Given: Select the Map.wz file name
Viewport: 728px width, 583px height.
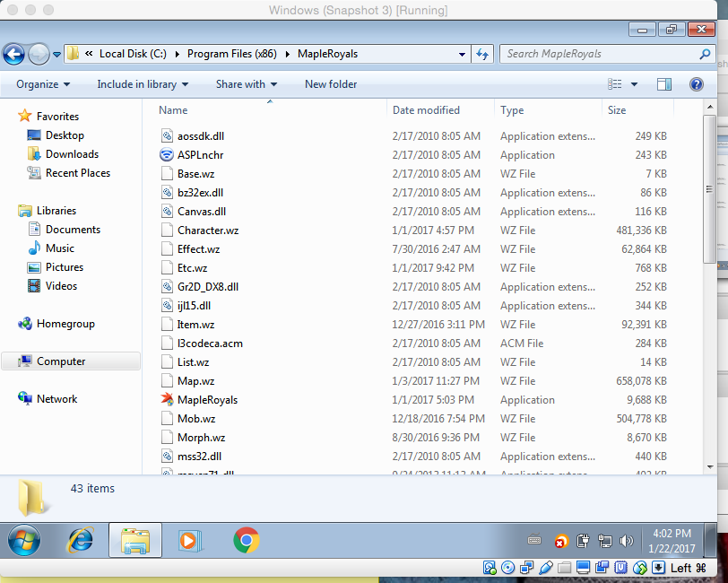Looking at the screenshot, I should [x=196, y=381].
